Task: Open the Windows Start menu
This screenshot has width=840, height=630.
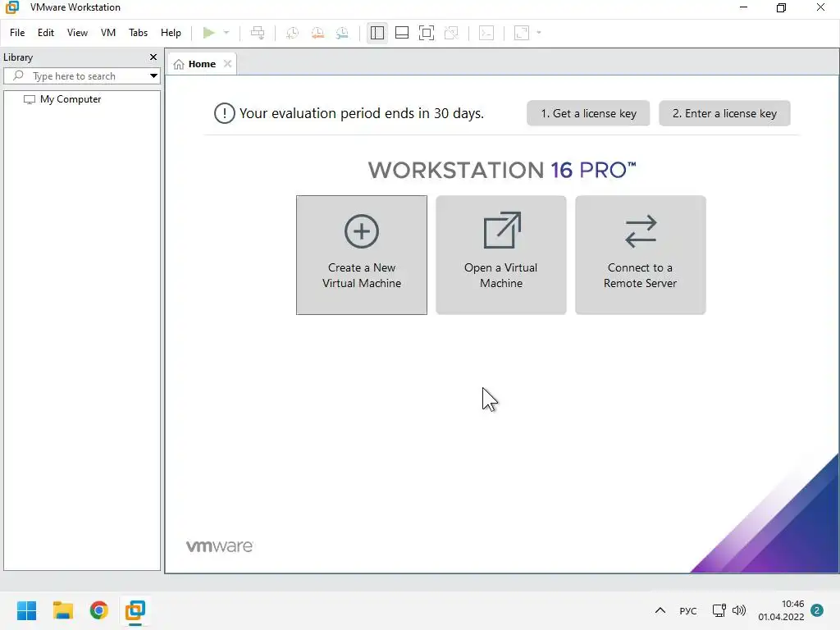Action: (x=27, y=610)
